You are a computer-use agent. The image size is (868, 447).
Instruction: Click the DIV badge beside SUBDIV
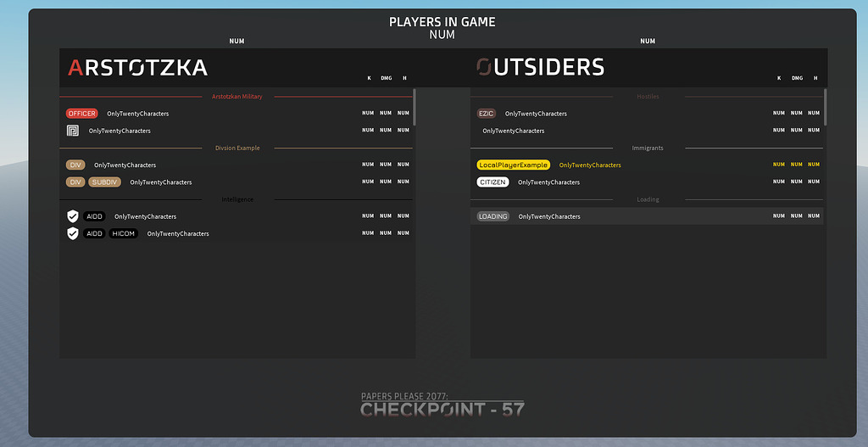[x=75, y=182]
